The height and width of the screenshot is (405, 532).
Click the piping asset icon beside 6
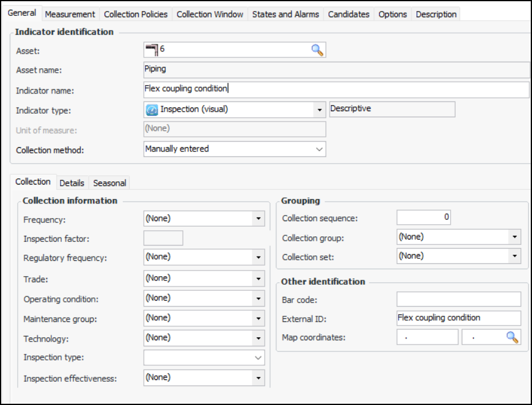click(151, 49)
